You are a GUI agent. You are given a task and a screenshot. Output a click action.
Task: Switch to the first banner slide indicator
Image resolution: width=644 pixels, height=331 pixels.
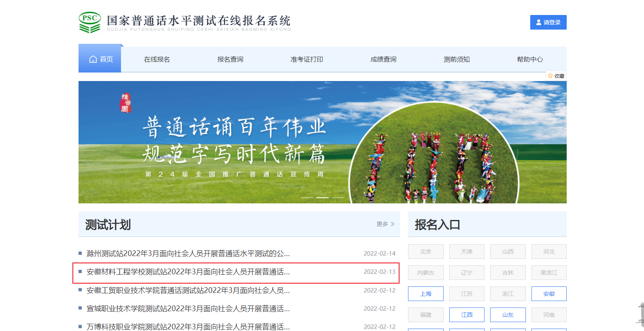click(x=307, y=197)
